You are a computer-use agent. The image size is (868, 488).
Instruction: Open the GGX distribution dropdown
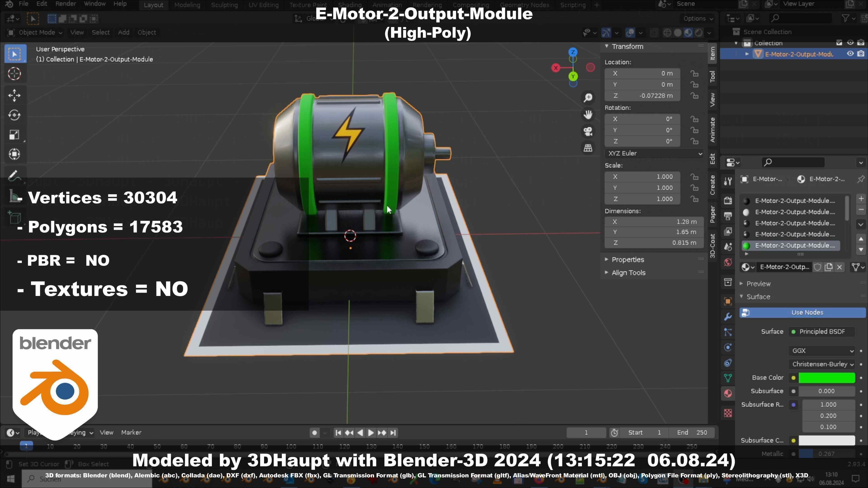click(x=822, y=351)
